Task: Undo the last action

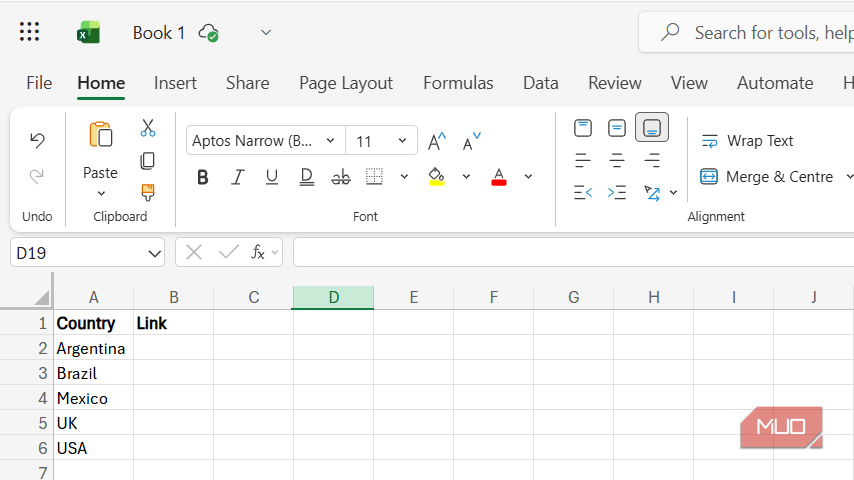Action: [x=37, y=140]
